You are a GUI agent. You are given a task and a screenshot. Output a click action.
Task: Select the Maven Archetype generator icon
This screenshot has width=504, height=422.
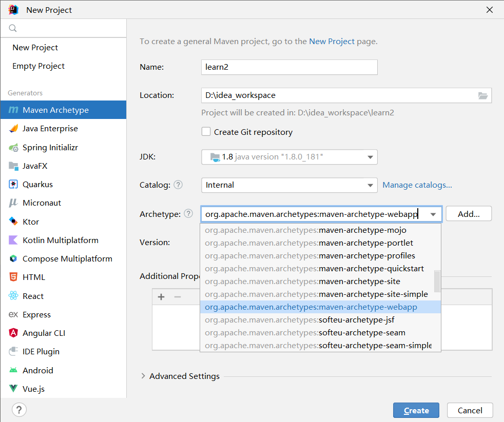coord(13,110)
